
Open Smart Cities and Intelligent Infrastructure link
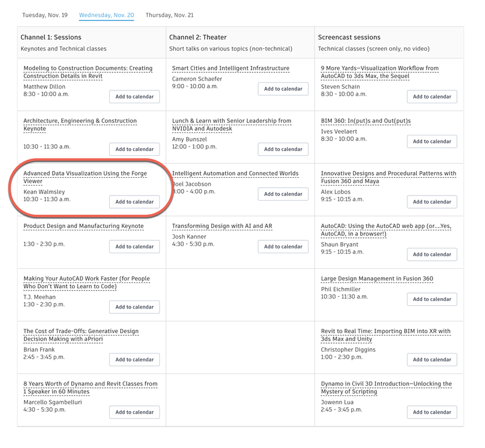pyautogui.click(x=231, y=68)
